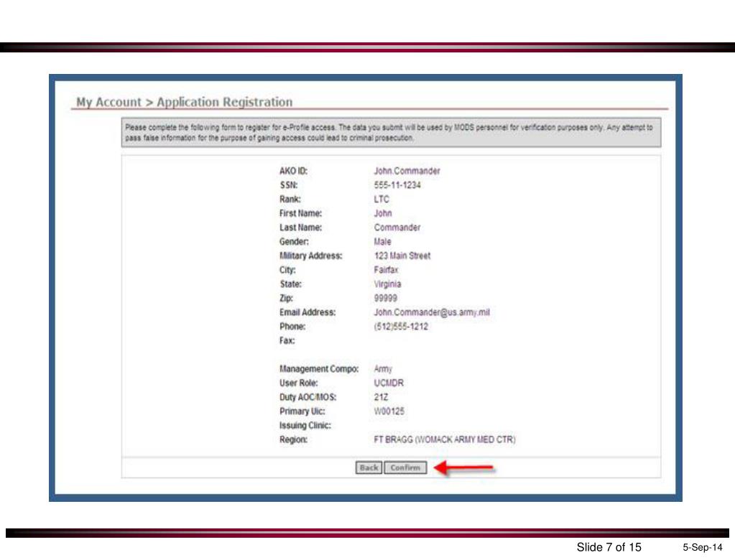The height and width of the screenshot is (560, 735).
Task: Click the My Account > Application Registration heading
Action: coord(184,102)
